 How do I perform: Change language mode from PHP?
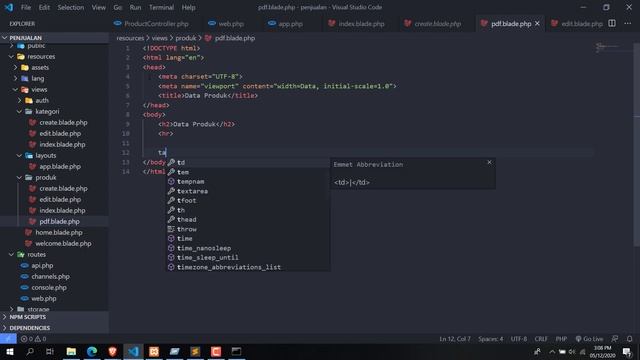coord(561,339)
